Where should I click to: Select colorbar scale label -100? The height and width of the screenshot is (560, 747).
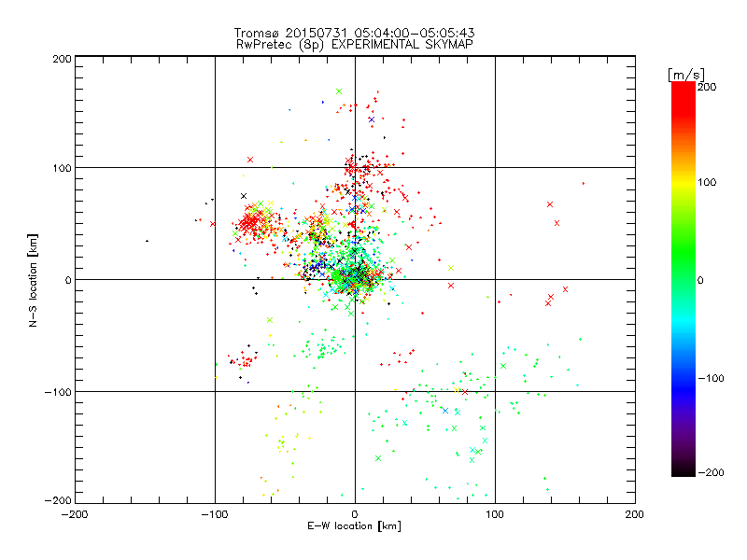711,379
